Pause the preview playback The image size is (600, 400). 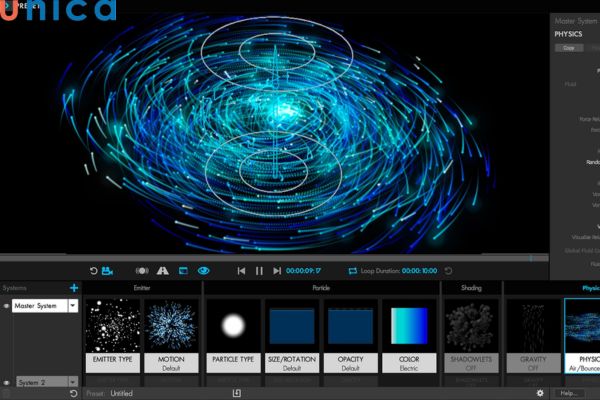pyautogui.click(x=259, y=271)
